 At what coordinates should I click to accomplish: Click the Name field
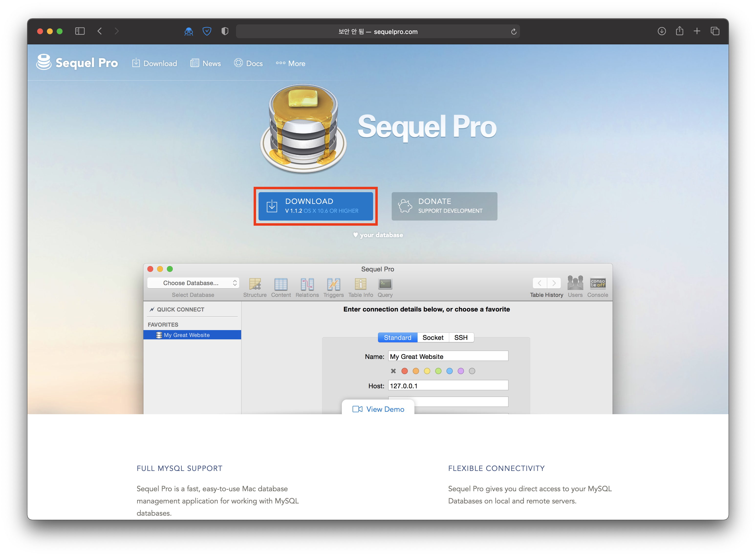pos(448,356)
